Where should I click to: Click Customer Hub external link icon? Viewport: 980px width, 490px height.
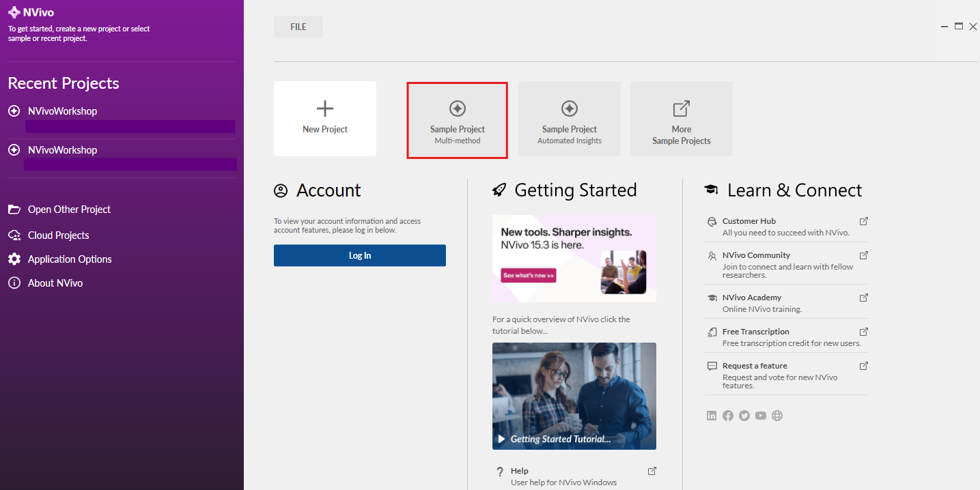pos(864,221)
